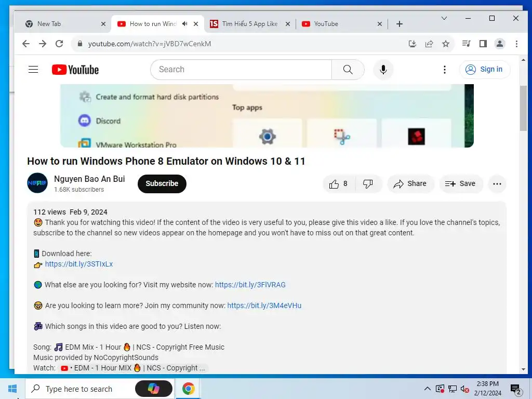
Task: Open the Chrome profile avatar
Action: (x=500, y=44)
